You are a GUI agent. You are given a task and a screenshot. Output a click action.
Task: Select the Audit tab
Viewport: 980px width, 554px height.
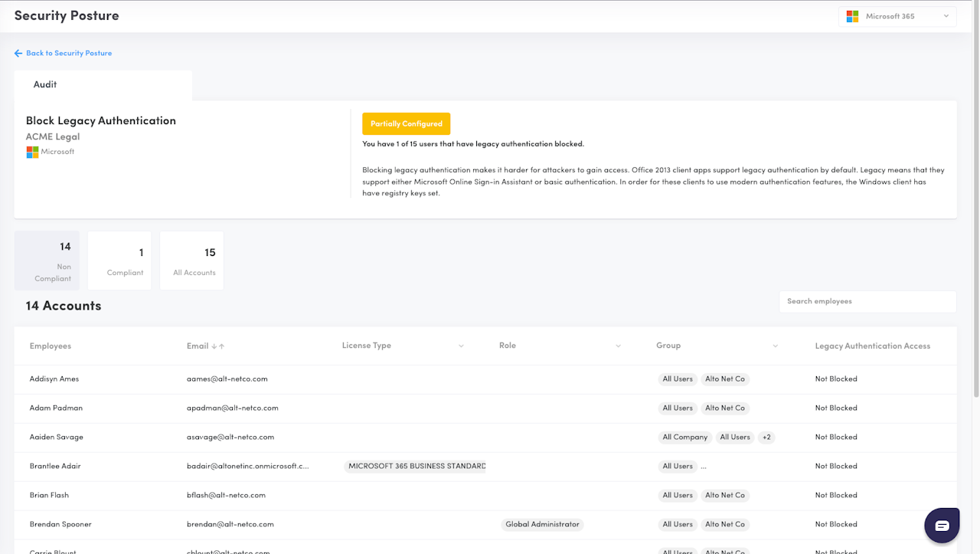pos(45,85)
